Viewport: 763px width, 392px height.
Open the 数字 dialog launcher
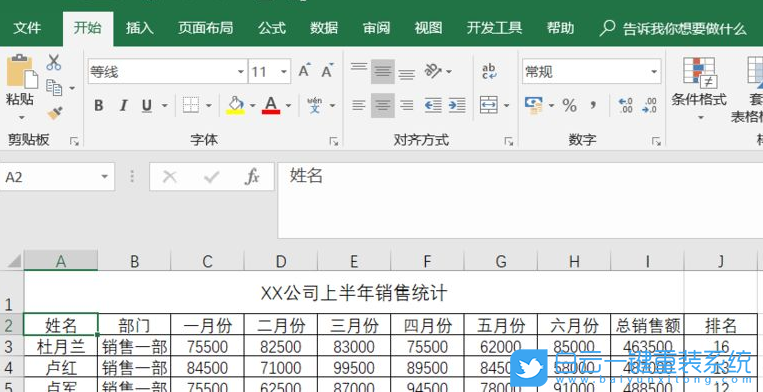click(656, 142)
